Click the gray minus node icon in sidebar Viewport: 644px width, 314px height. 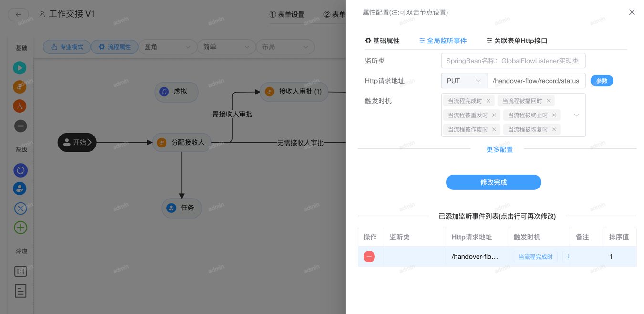20,126
